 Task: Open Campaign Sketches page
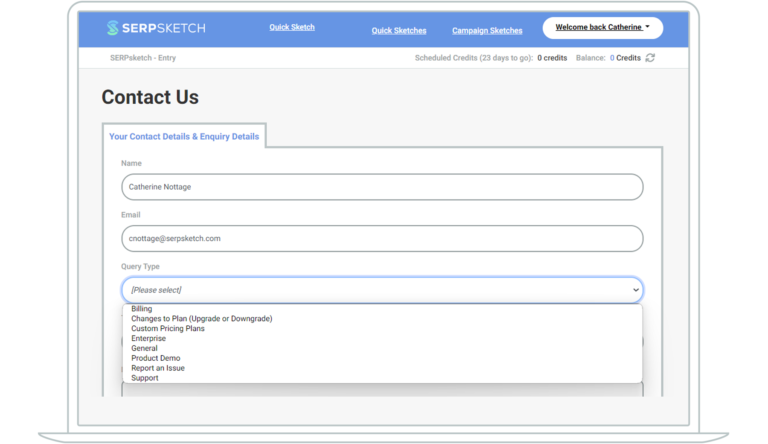[487, 30]
